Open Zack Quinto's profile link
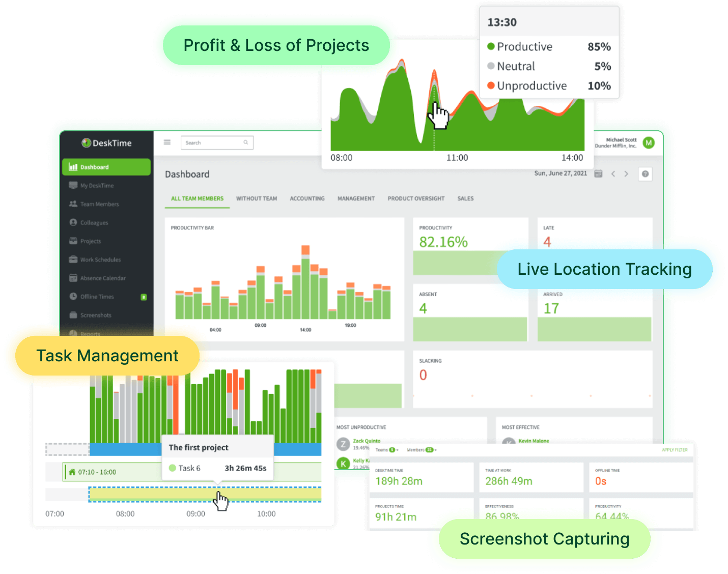This screenshot has width=728, height=574. pos(367,441)
